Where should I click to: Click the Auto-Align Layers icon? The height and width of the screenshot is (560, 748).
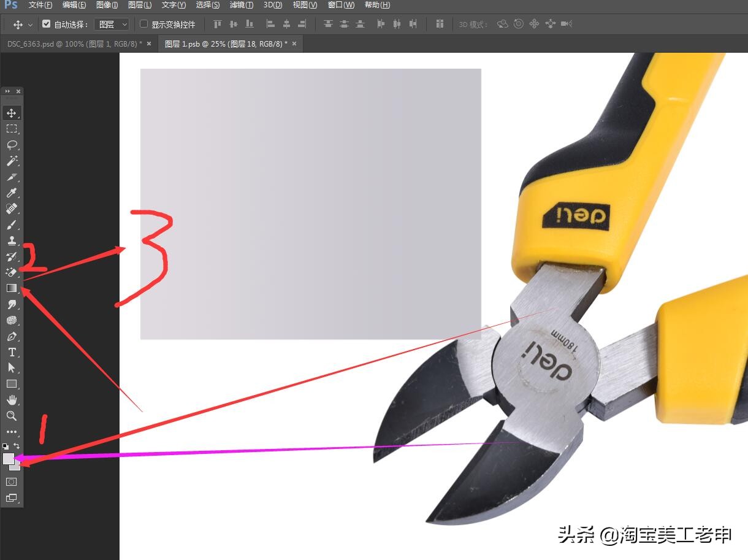pos(440,24)
